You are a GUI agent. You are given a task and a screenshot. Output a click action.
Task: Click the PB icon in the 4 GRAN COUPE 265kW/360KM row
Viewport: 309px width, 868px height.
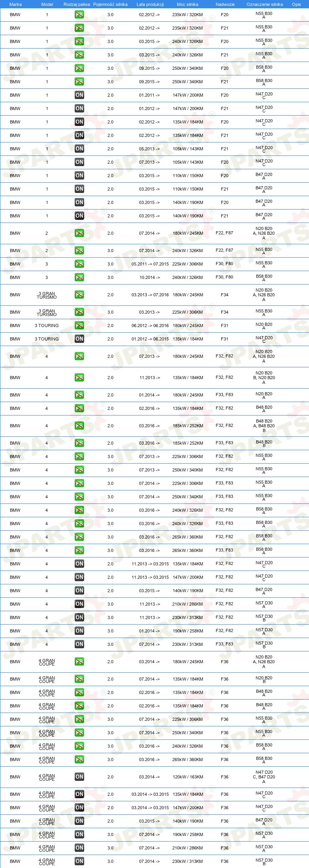[79, 759]
